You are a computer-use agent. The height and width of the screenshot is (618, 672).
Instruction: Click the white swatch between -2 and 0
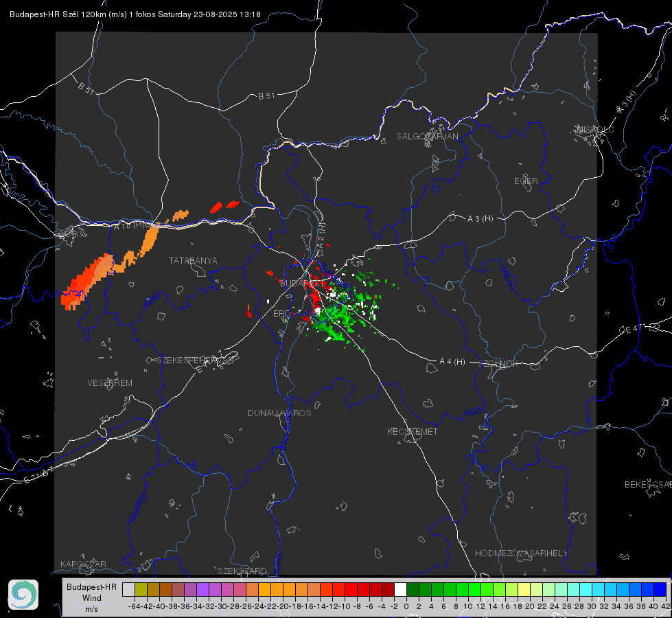400,589
